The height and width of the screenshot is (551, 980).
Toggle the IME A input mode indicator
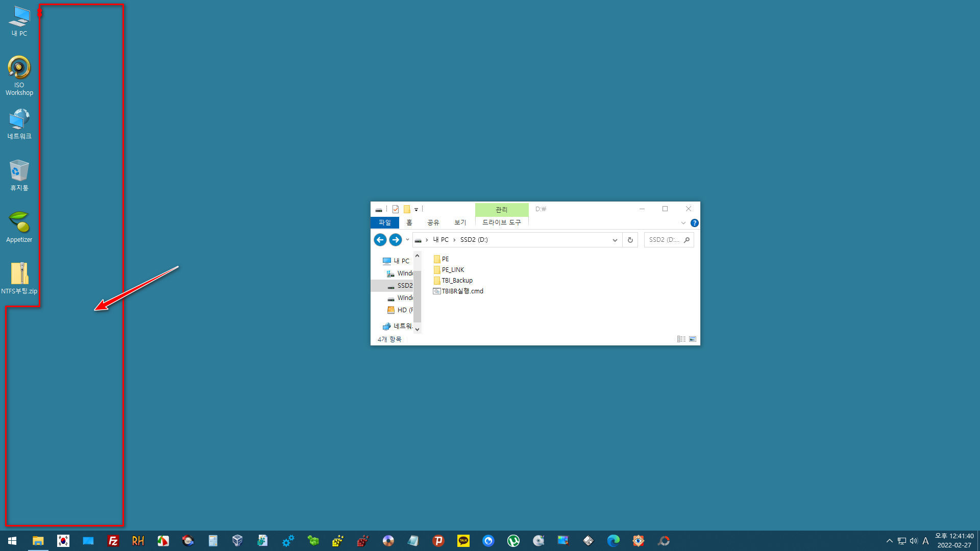coord(925,541)
